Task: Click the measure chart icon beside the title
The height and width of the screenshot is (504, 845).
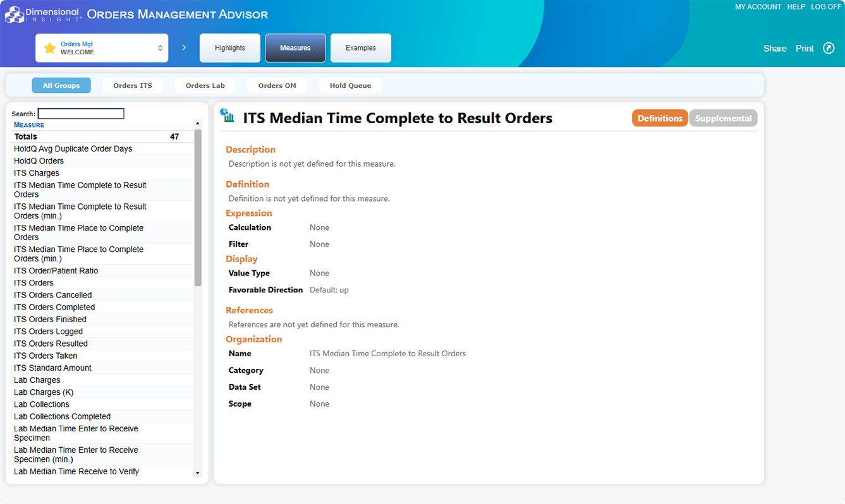Action: coord(227,115)
